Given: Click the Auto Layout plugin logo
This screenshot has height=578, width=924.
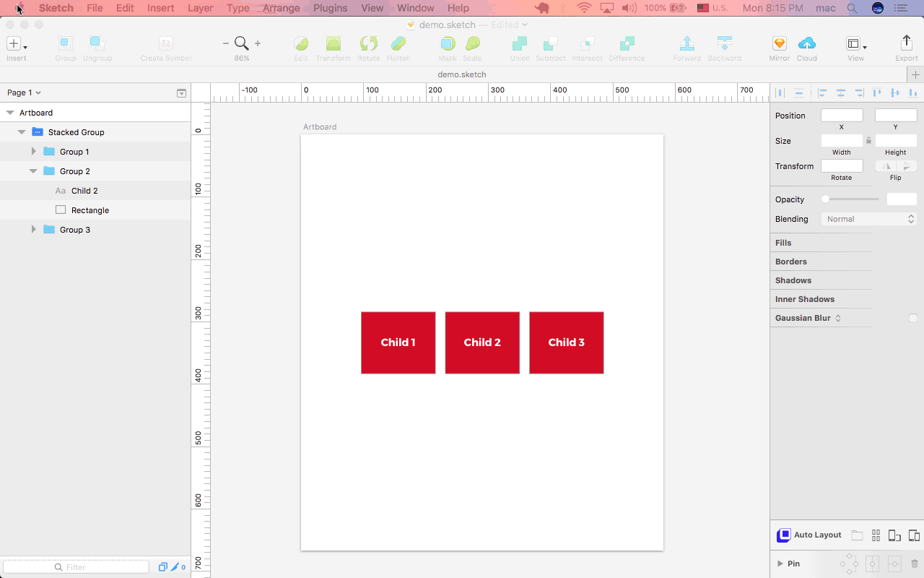Looking at the screenshot, I should [x=783, y=535].
